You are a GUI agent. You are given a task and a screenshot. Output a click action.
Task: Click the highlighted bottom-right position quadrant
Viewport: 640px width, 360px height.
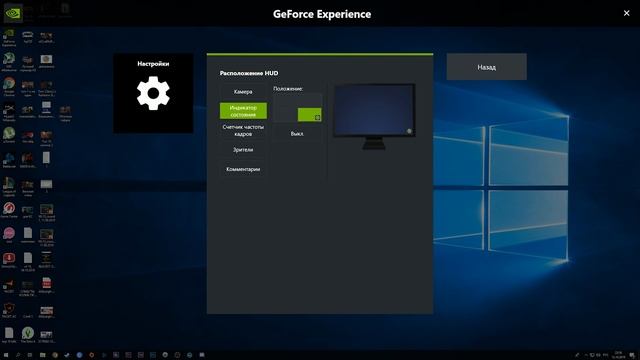click(x=309, y=115)
